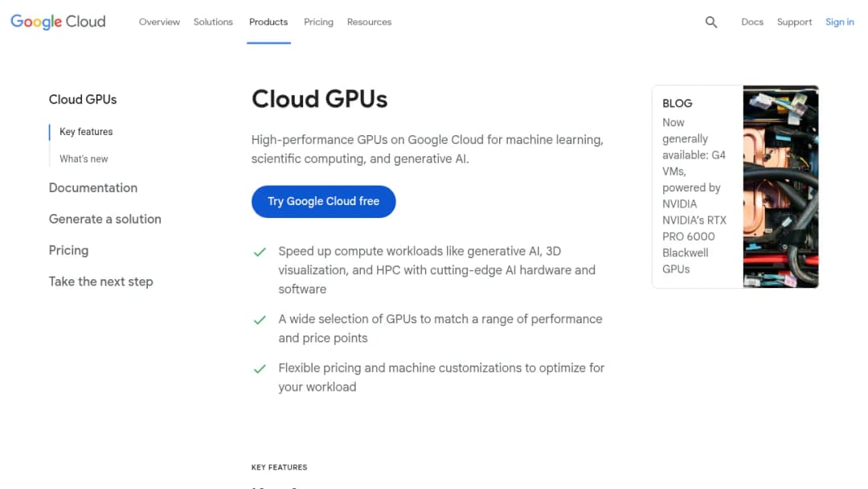This screenshot has height=489, width=868.
Task: Go to Documentation sidebar section
Action: click(x=93, y=187)
